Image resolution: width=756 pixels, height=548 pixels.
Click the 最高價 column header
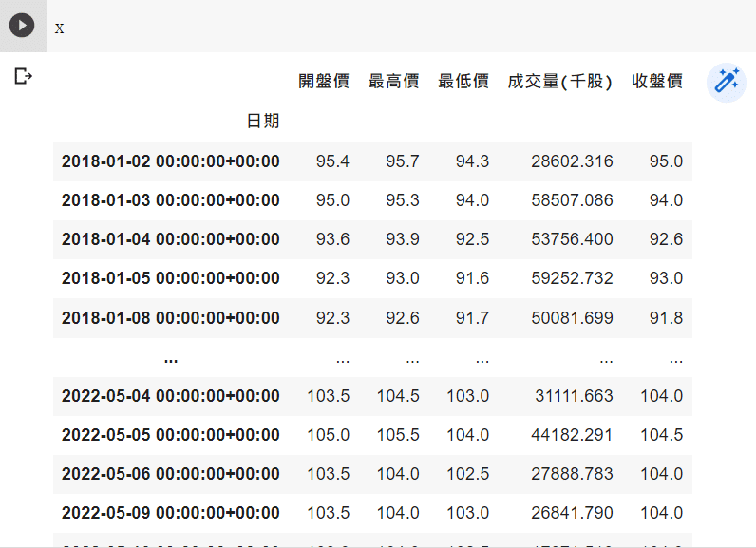click(x=393, y=82)
